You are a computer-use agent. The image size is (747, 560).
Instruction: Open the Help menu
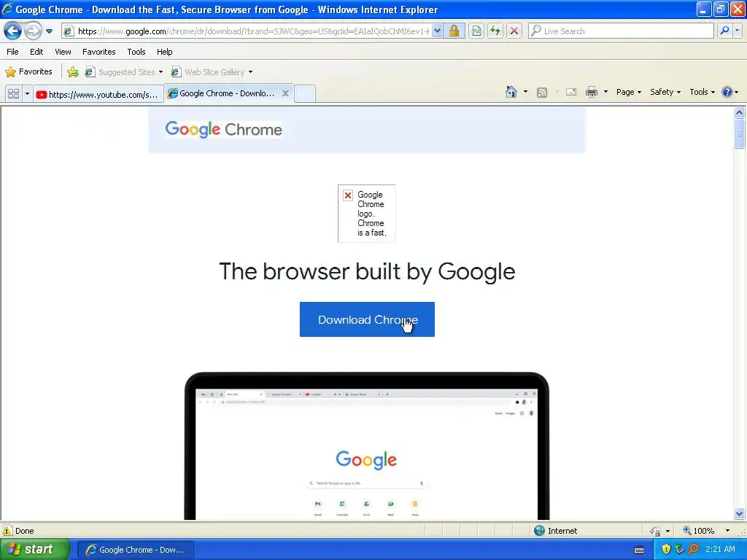[164, 52]
